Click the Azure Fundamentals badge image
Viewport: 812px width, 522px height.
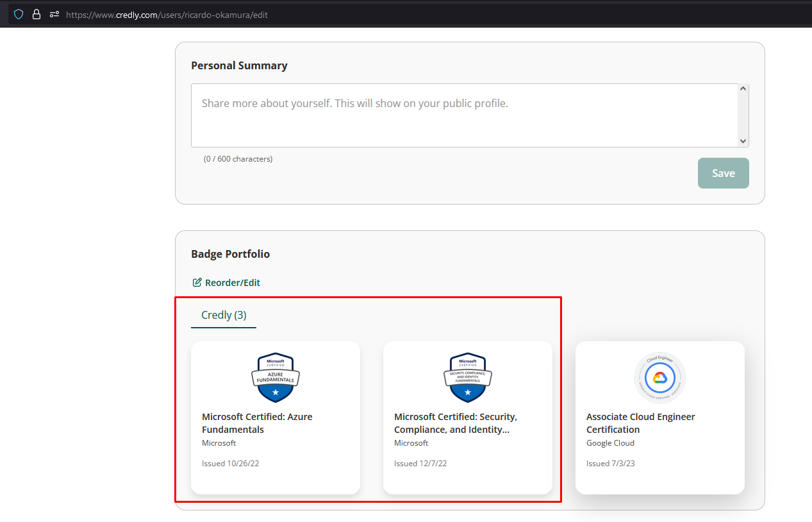[276, 378]
